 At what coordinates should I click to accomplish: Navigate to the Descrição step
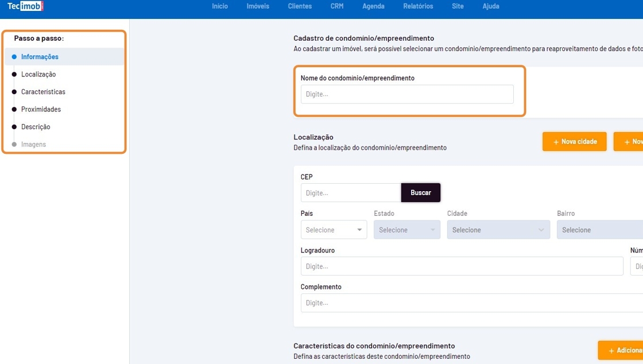tap(36, 127)
